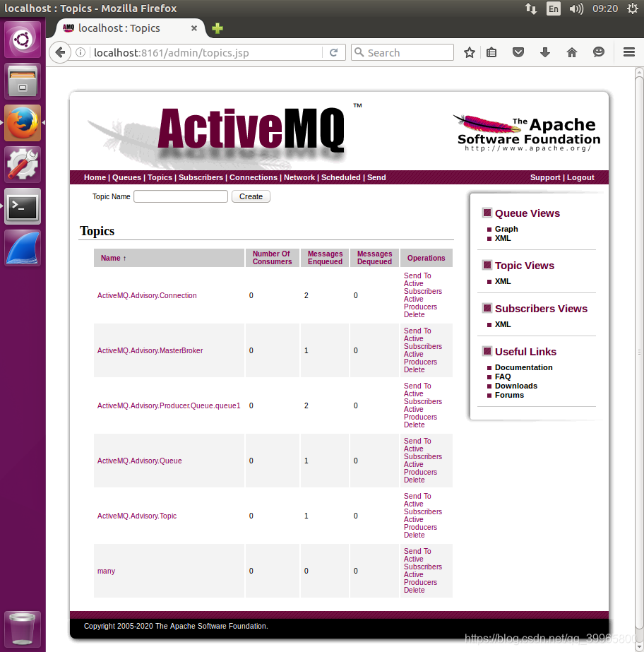Open the Subscribers page
Viewport: 644px width, 652px height.
pos(201,177)
